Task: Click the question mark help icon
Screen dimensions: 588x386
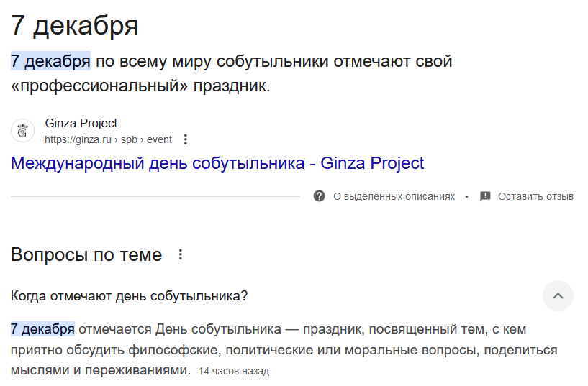Action: pyautogui.click(x=320, y=196)
